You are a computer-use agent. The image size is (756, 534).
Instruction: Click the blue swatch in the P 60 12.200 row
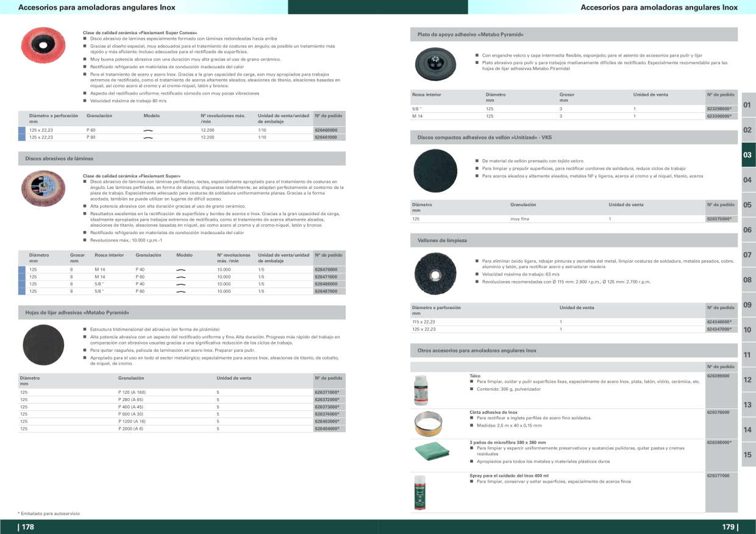tap(22, 130)
